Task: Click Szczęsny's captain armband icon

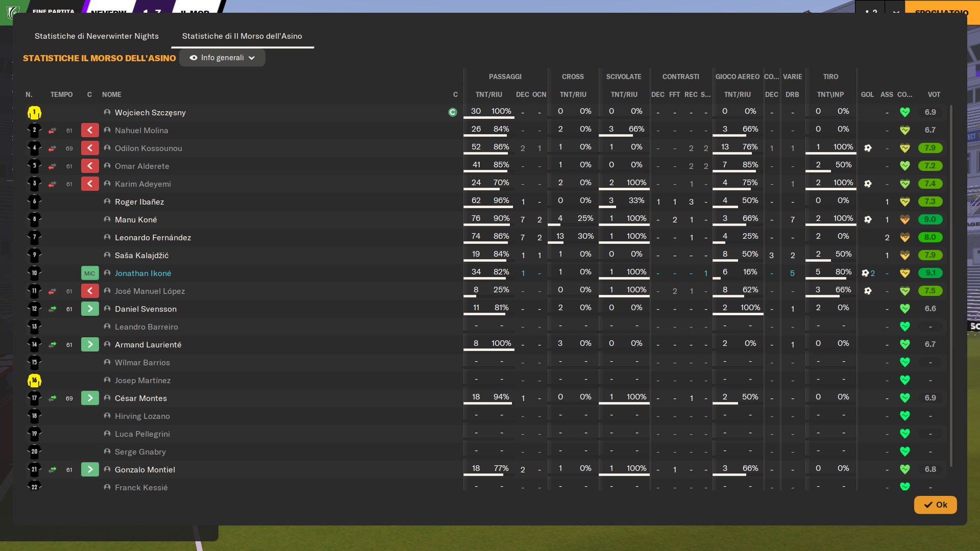Action: pyautogui.click(x=452, y=112)
